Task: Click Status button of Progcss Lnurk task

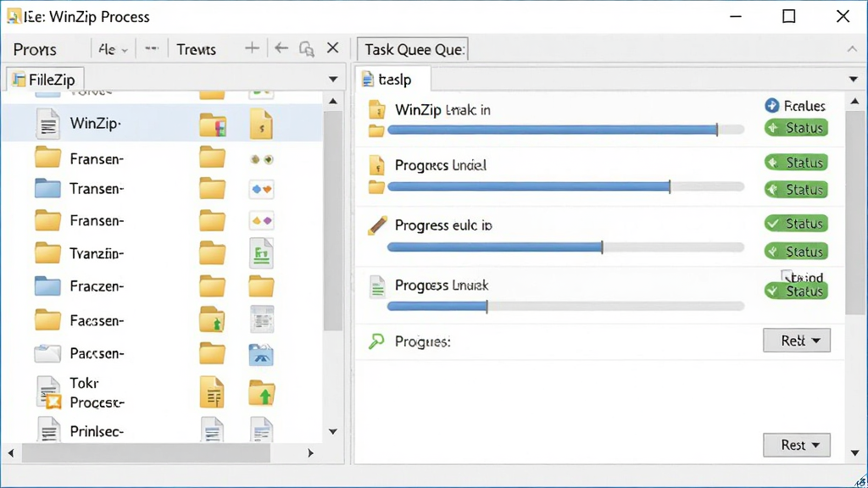Action: pyautogui.click(x=796, y=291)
